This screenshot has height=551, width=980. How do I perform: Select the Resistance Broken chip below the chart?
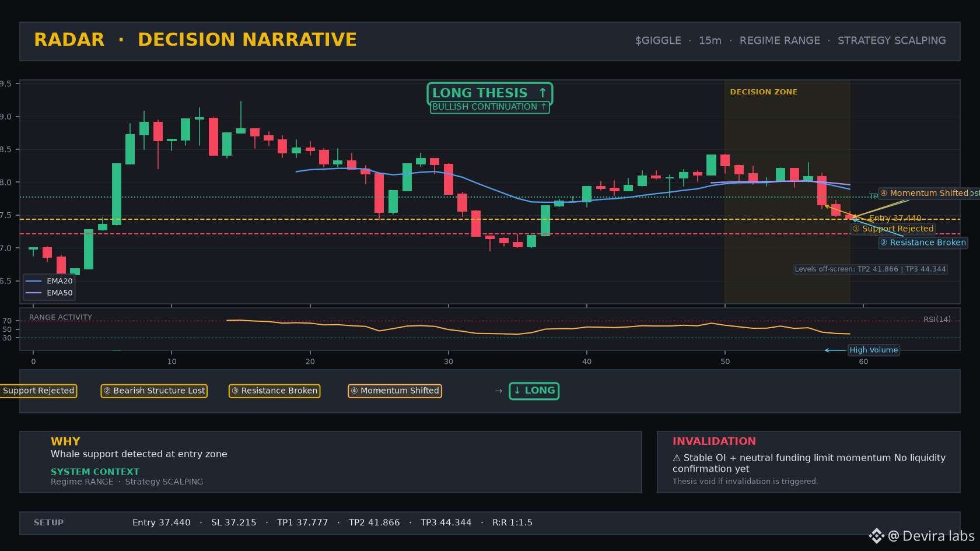tap(274, 391)
